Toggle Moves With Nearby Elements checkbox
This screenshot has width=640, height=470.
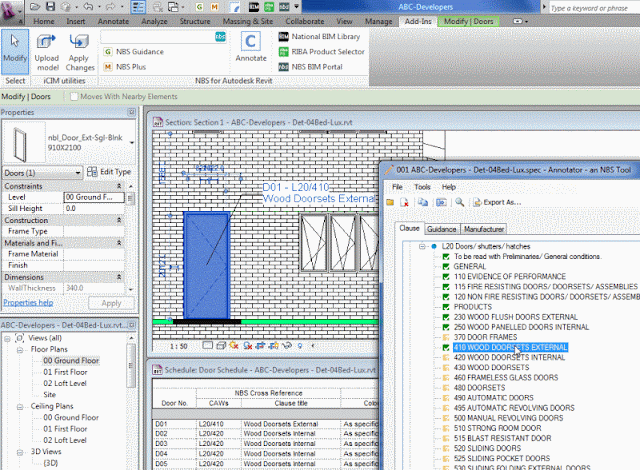pyautogui.click(x=74, y=97)
